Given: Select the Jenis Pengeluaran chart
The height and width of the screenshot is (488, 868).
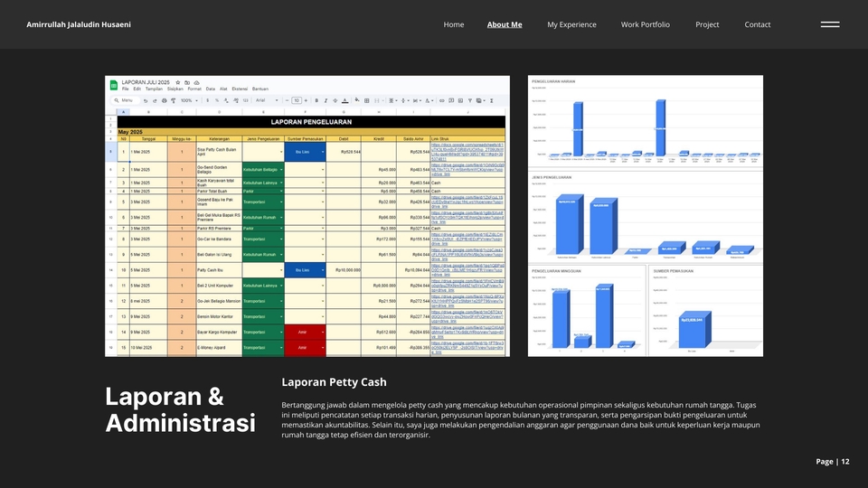Looking at the screenshot, I should tap(646, 218).
